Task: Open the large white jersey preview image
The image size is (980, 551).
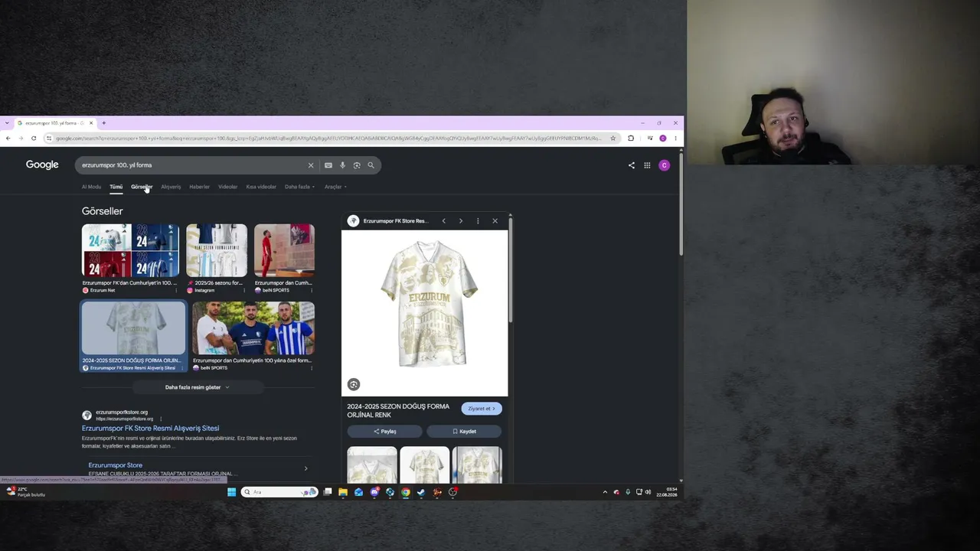Action: pyautogui.click(x=425, y=313)
